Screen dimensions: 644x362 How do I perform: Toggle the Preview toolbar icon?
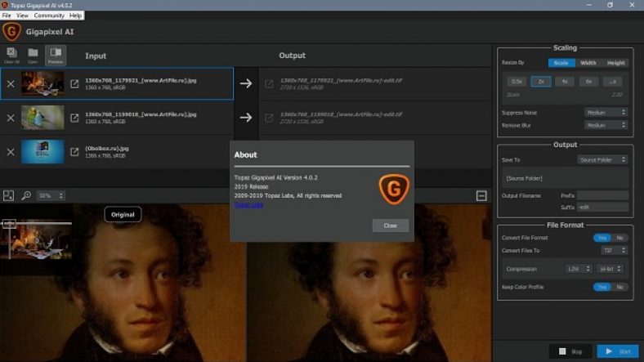[56, 56]
